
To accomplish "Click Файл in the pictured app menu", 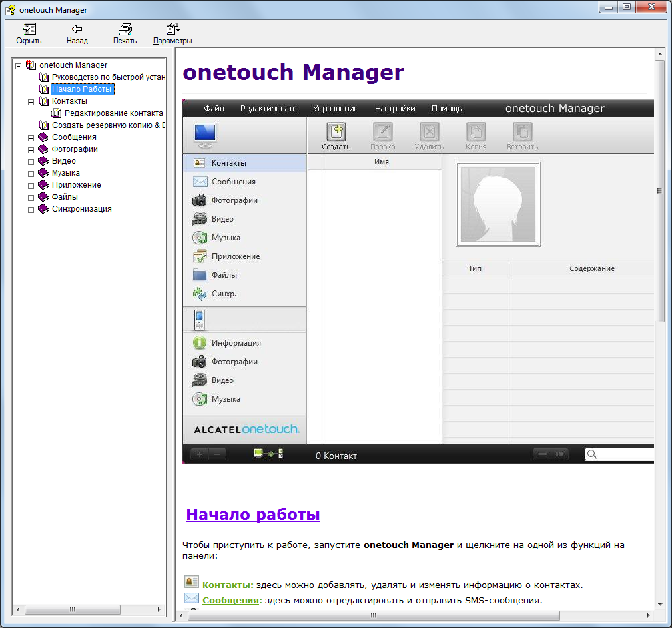I will 214,108.
